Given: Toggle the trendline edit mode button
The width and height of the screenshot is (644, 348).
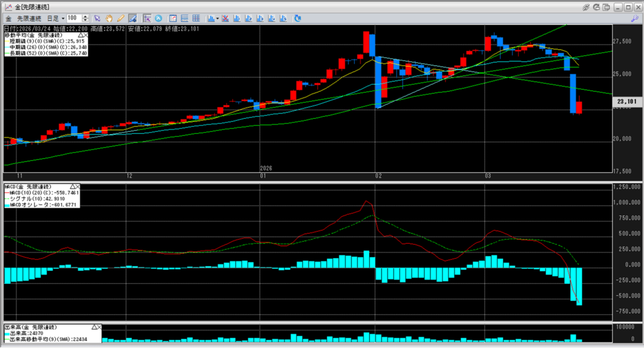Looking at the screenshot, I should coord(133,18).
